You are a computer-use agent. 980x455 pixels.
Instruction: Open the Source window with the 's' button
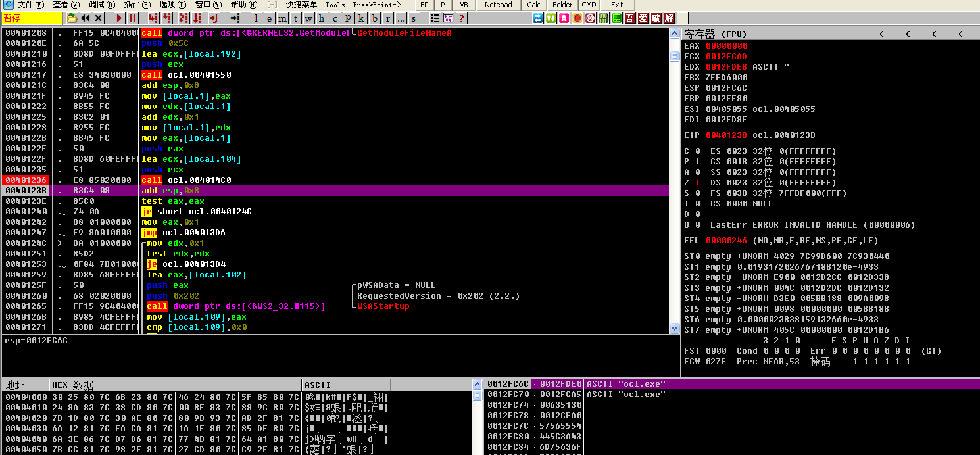click(414, 18)
